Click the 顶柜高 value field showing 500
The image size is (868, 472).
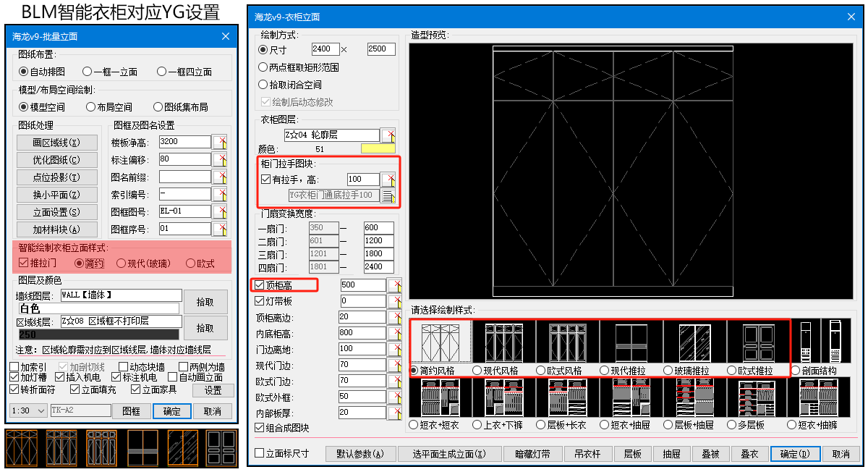tap(363, 285)
